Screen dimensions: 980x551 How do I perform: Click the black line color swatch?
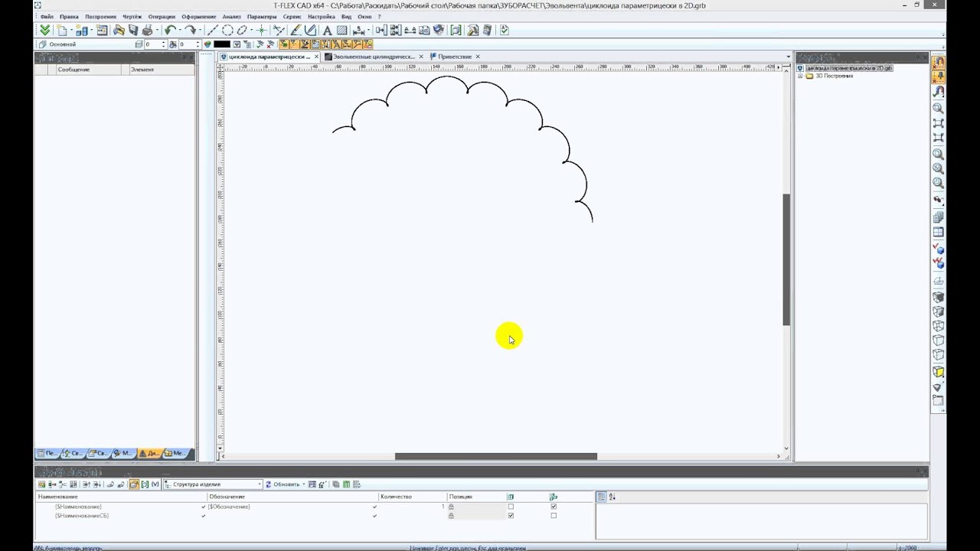tap(222, 44)
